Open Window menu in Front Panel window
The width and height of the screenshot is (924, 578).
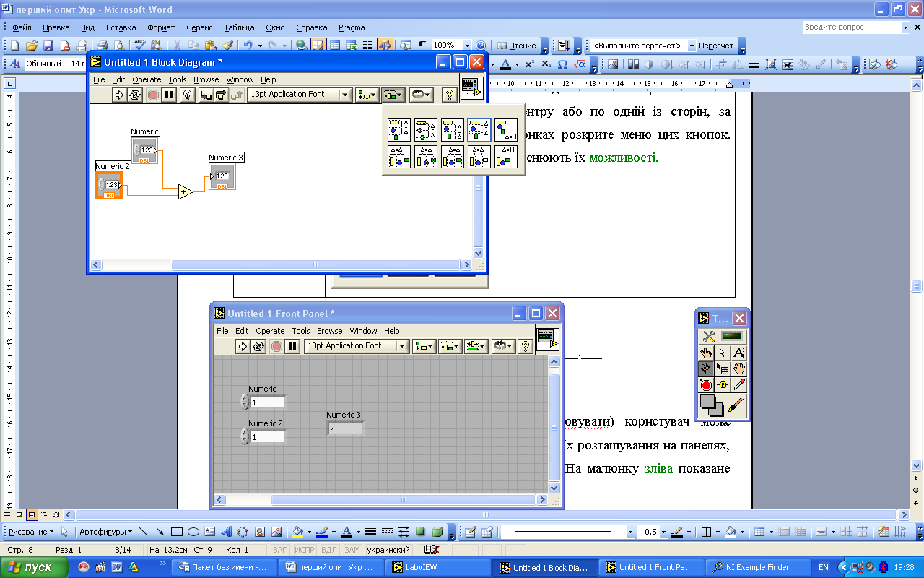(363, 331)
